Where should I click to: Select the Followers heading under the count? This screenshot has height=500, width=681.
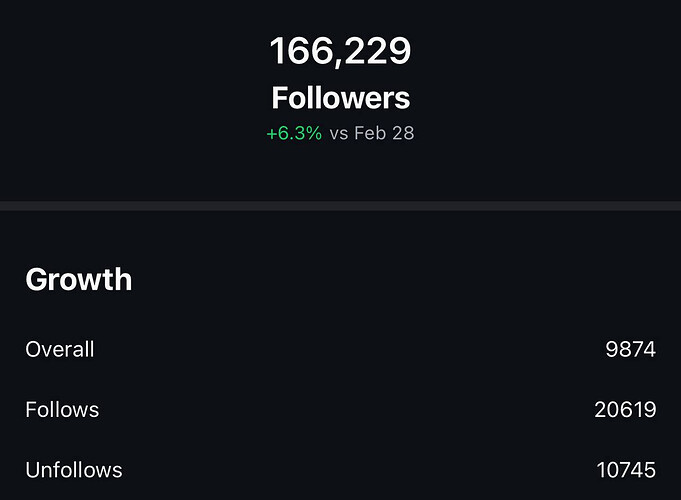[x=341, y=98]
